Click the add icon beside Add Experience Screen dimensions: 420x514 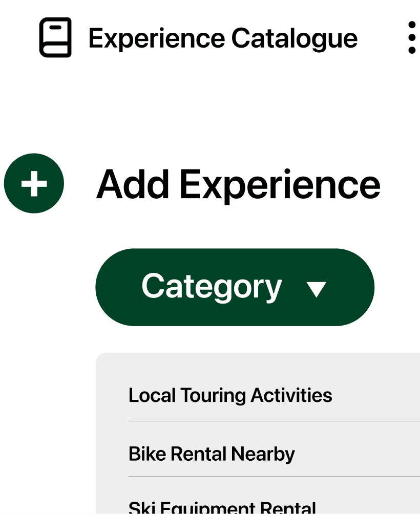coord(34,183)
